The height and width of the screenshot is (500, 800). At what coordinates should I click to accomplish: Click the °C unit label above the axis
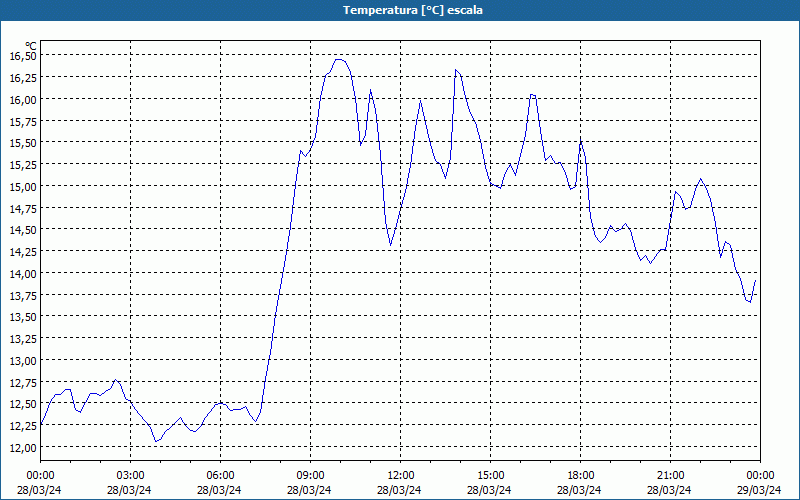tap(31, 46)
